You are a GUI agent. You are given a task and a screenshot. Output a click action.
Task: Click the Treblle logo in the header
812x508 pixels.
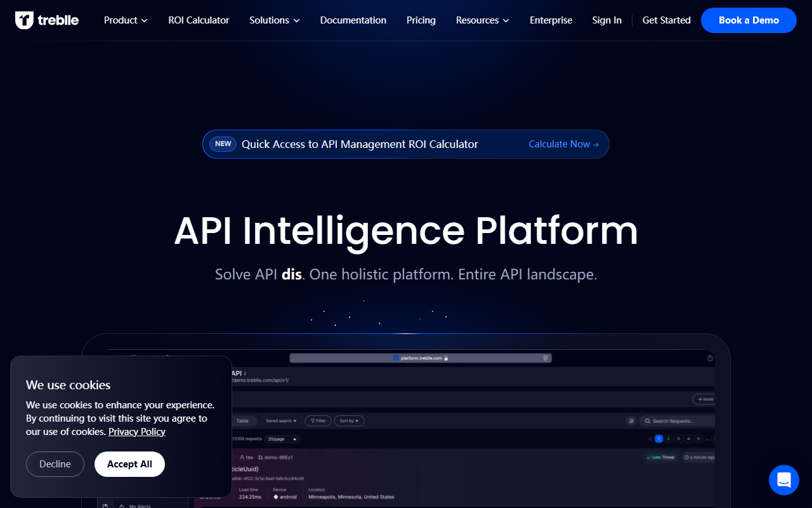(x=47, y=20)
